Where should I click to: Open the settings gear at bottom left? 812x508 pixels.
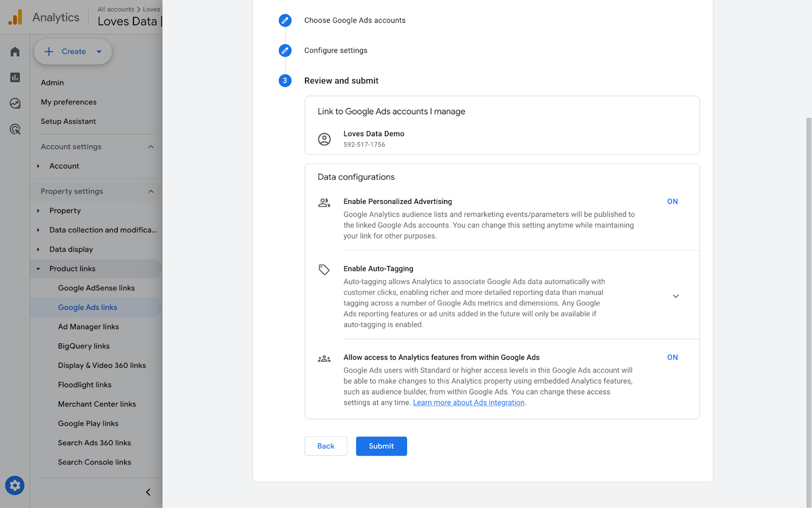pyautogui.click(x=15, y=485)
